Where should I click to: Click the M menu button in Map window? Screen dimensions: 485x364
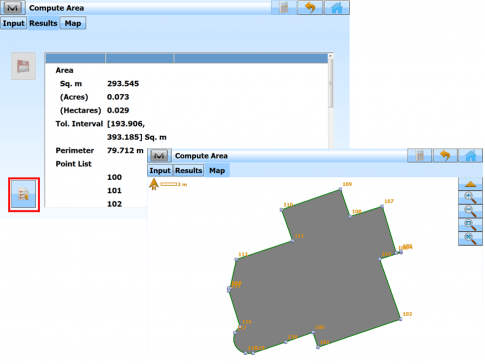coord(160,156)
